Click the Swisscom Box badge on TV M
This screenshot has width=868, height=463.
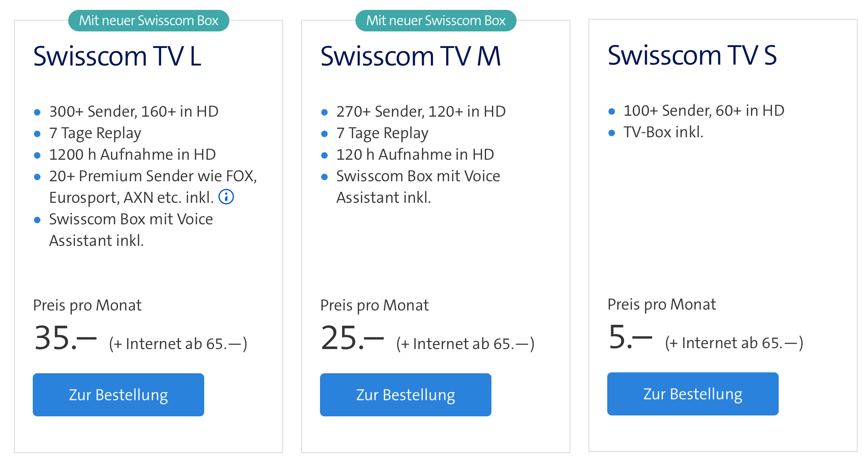[x=436, y=21]
